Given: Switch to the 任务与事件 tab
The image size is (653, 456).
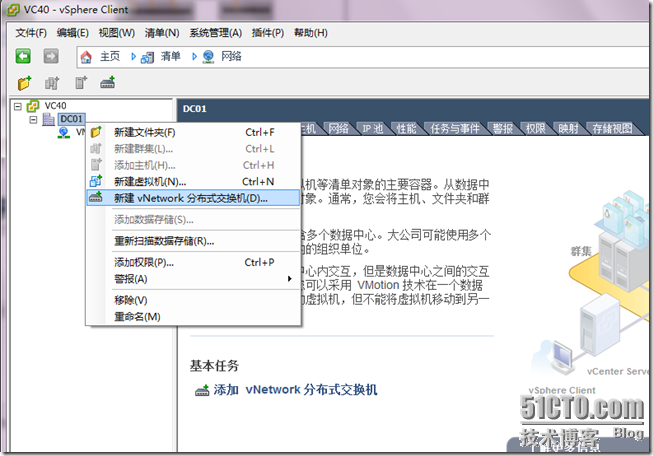Looking at the screenshot, I should 454,129.
